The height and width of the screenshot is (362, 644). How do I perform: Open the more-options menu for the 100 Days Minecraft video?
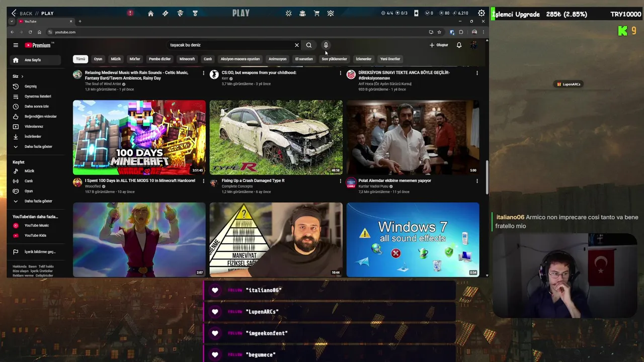click(x=203, y=181)
